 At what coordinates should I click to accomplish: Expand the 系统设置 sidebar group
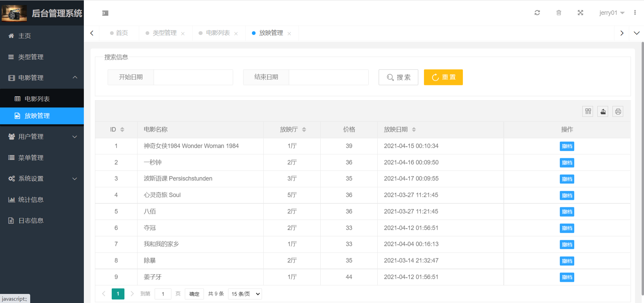42,179
